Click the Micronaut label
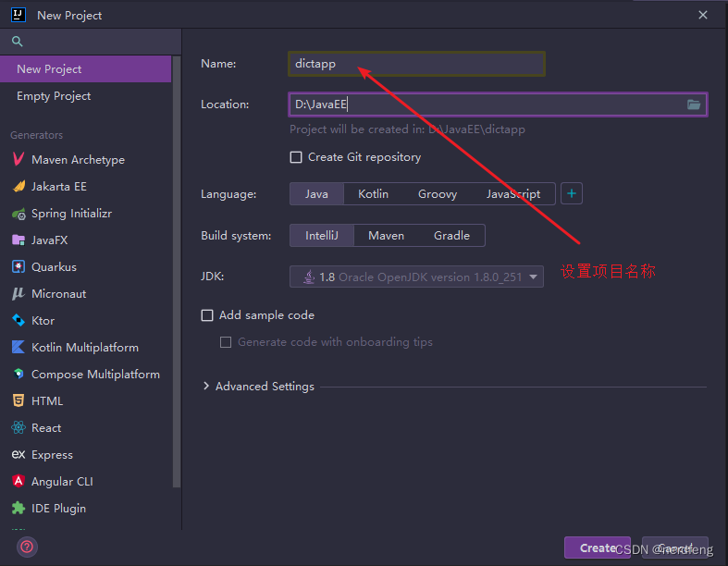 click(59, 294)
